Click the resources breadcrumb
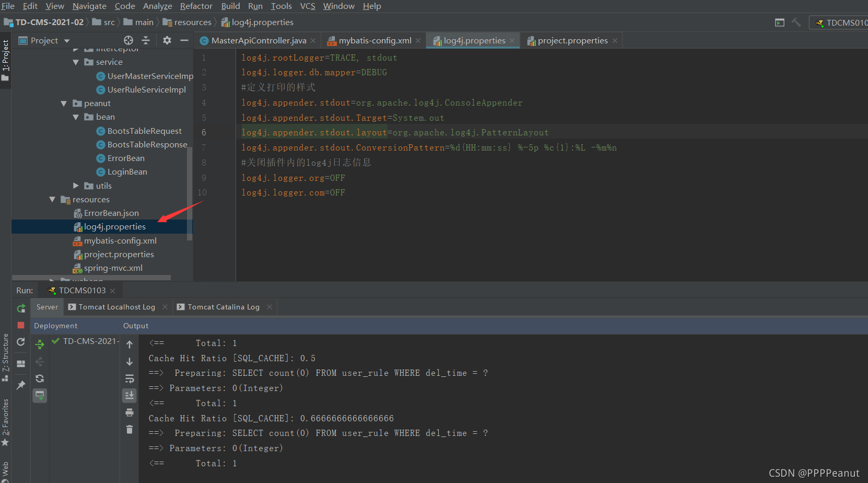 coord(187,22)
